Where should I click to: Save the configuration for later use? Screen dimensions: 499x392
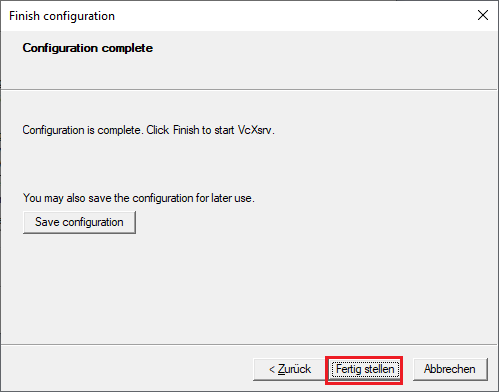[x=79, y=222]
